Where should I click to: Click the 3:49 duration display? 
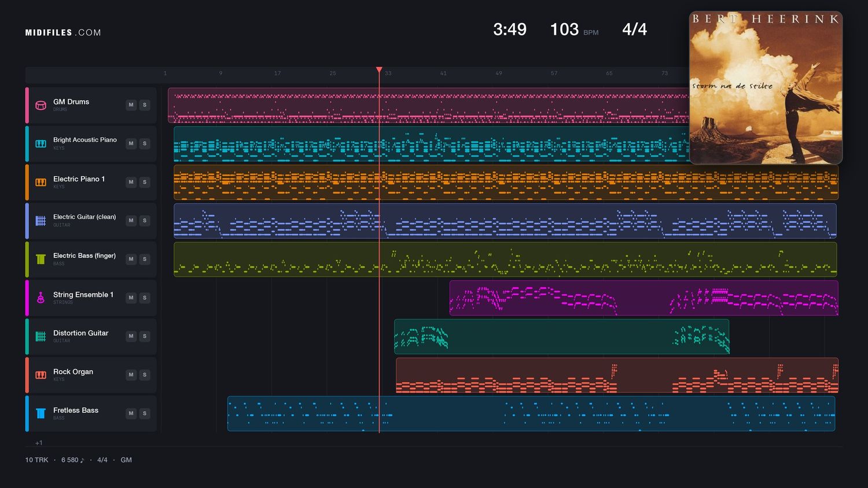coord(510,29)
